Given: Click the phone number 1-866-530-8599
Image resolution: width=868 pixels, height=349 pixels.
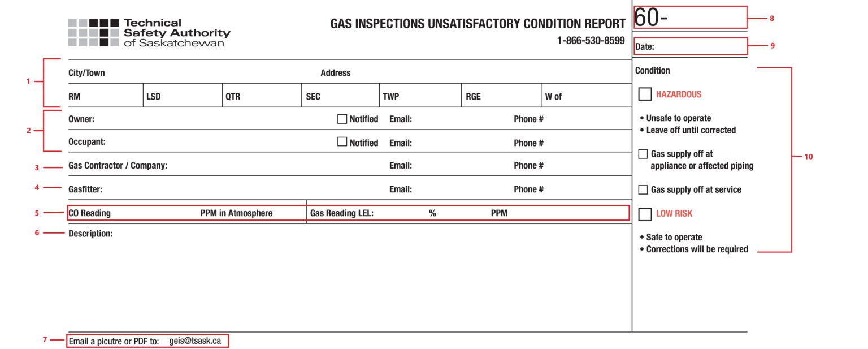Looking at the screenshot, I should coord(591,41).
